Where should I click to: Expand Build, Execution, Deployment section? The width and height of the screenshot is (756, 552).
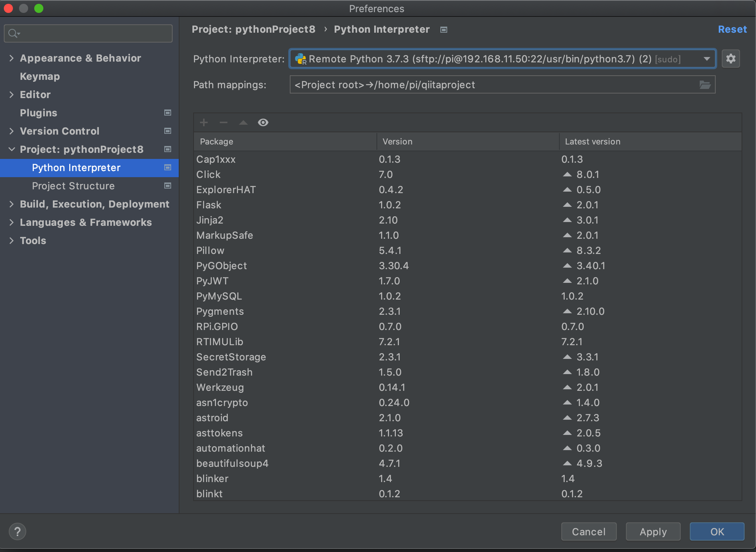point(11,204)
